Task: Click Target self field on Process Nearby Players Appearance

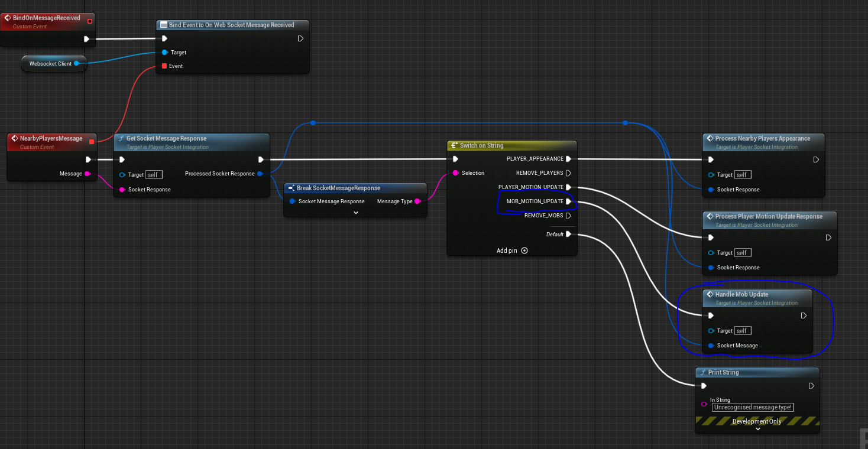Action: pos(743,175)
